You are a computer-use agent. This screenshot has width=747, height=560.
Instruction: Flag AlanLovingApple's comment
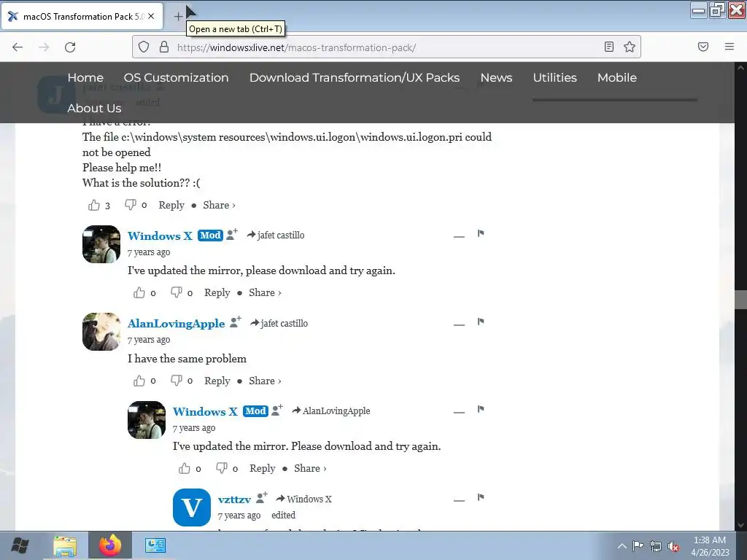pyautogui.click(x=481, y=322)
